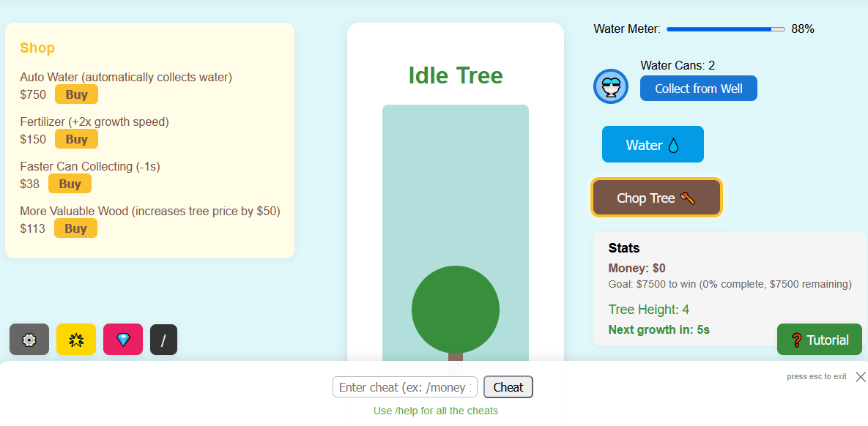The image size is (868, 426).
Task: Click the dark slash cheat-console button
Action: click(163, 340)
